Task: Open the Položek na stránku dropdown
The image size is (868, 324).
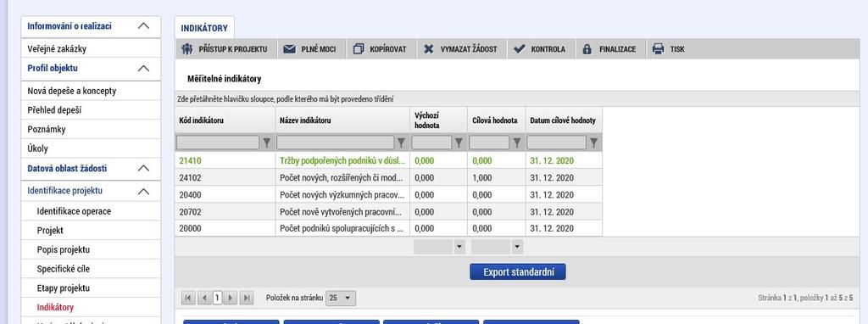Action: 341,298
